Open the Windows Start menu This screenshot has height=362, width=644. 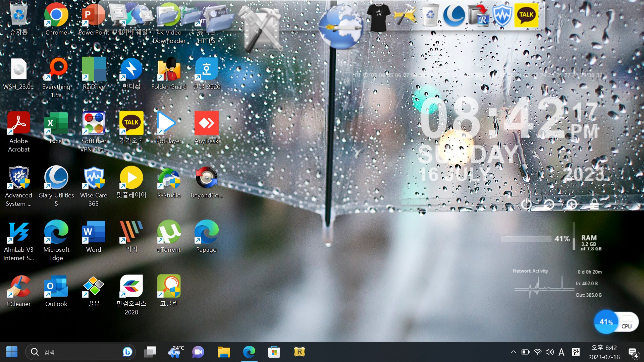coord(12,352)
